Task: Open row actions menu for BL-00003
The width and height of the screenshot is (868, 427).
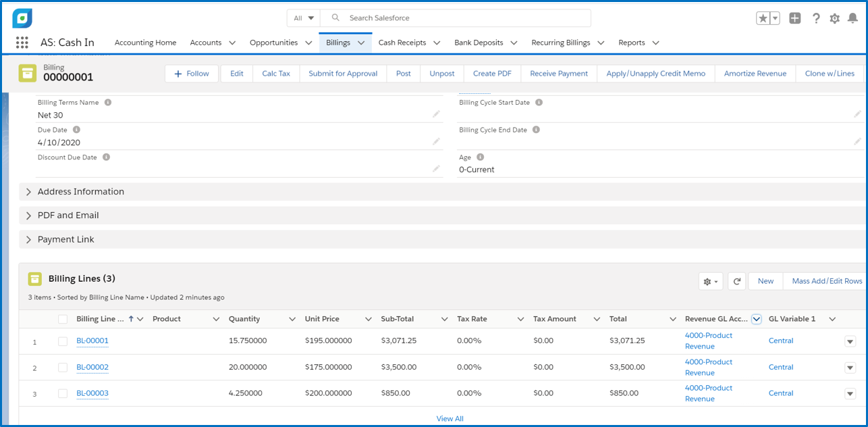Action: [x=850, y=394]
